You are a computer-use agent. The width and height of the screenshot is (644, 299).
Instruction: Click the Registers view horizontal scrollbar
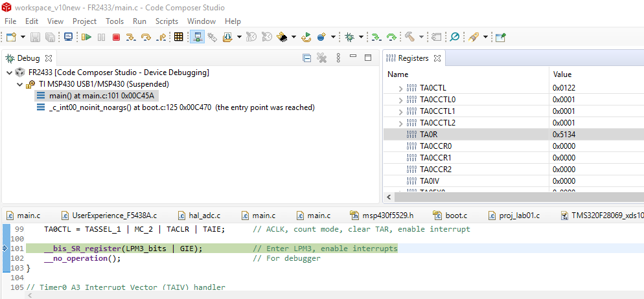[x=519, y=197]
